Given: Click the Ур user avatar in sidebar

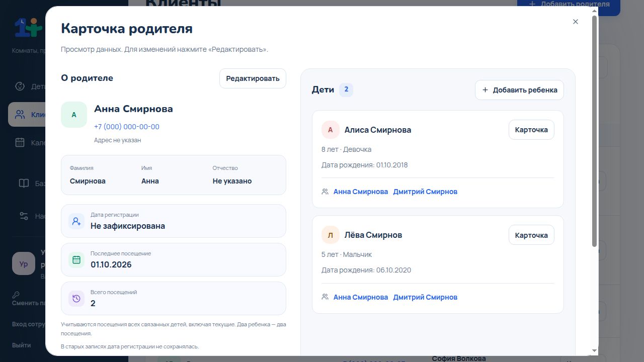Looking at the screenshot, I should click(x=24, y=264).
